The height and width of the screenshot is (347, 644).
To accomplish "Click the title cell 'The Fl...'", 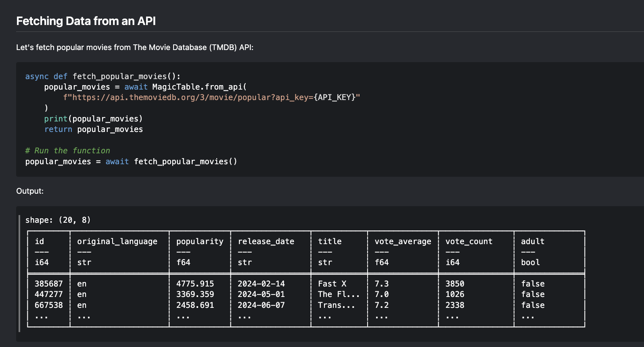I will click(x=339, y=294).
